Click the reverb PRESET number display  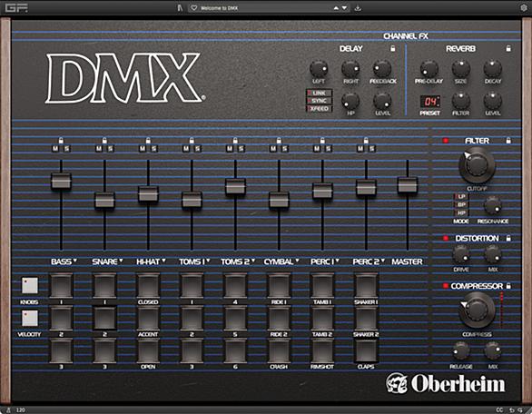pos(430,101)
